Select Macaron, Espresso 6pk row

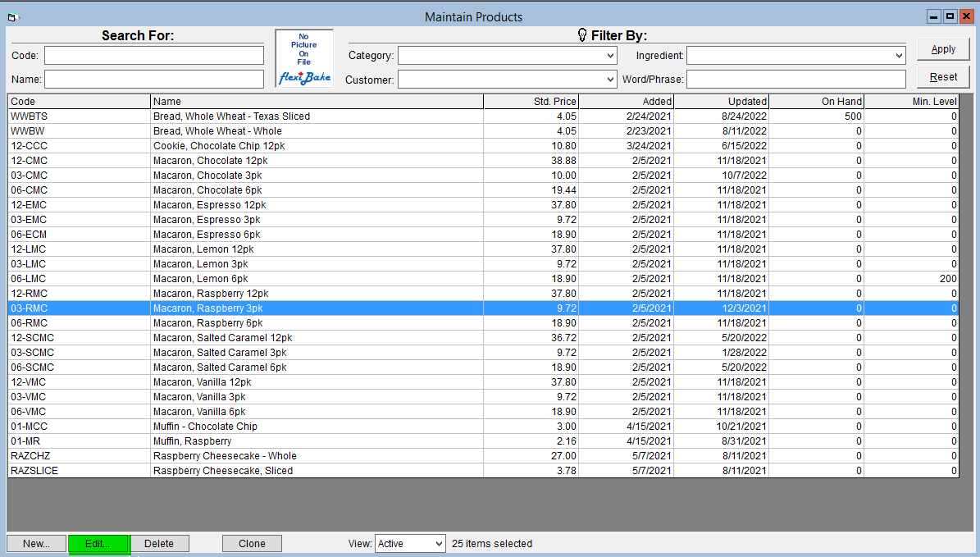pyautogui.click(x=483, y=235)
